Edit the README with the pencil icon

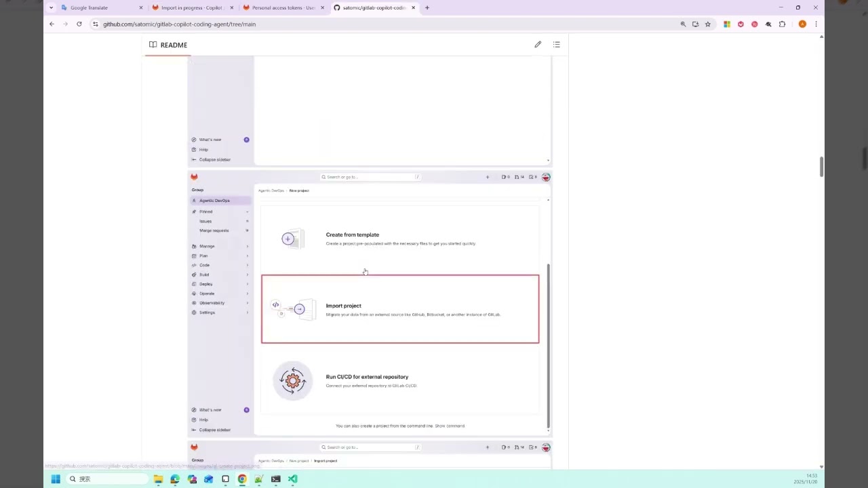point(538,45)
